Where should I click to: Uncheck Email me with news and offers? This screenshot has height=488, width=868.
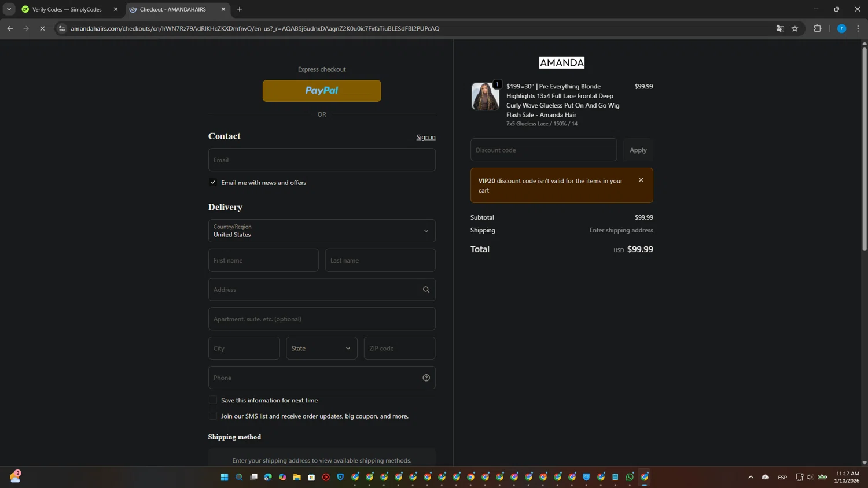coord(213,182)
